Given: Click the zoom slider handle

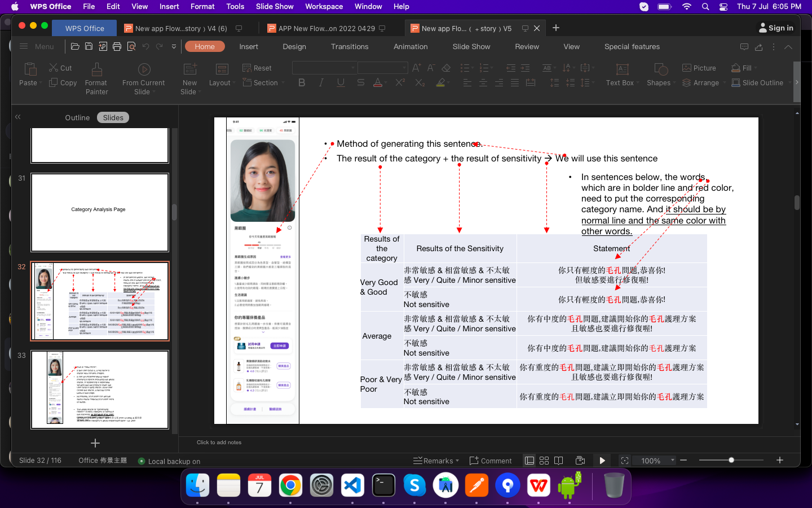Looking at the screenshot, I should [731, 460].
